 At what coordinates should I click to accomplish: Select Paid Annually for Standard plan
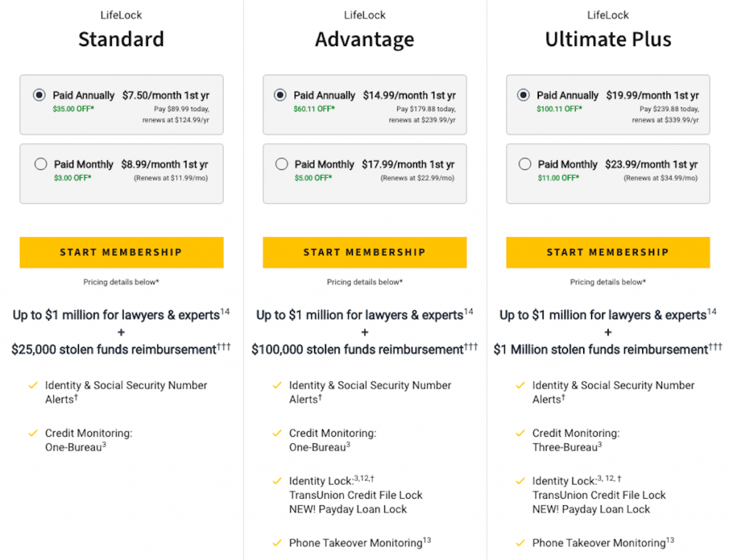pyautogui.click(x=39, y=95)
